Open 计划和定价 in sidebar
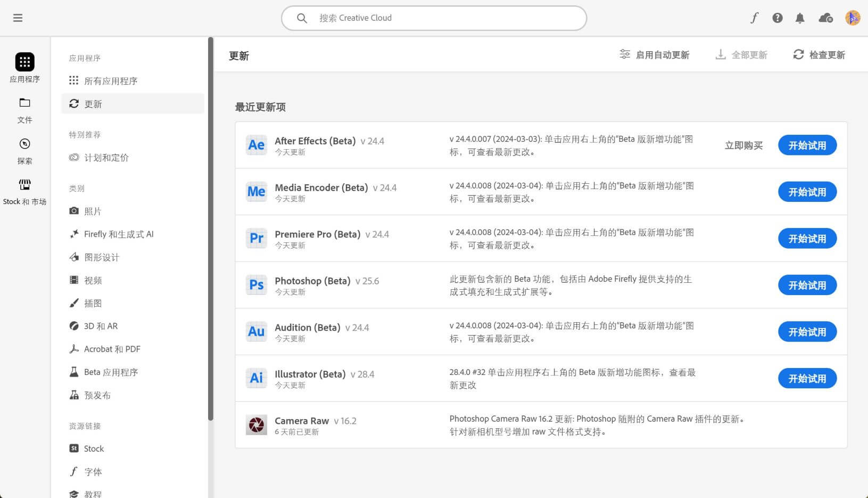 point(133,158)
